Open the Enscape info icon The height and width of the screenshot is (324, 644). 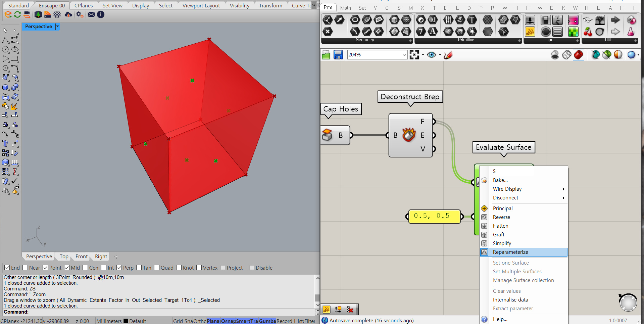coord(101,14)
